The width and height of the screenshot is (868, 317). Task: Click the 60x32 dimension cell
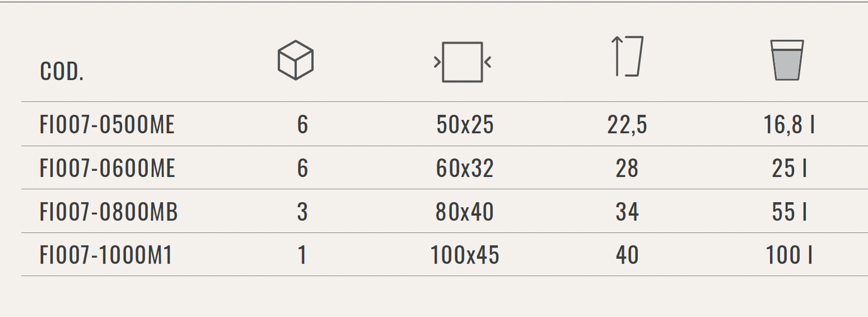[465, 168]
